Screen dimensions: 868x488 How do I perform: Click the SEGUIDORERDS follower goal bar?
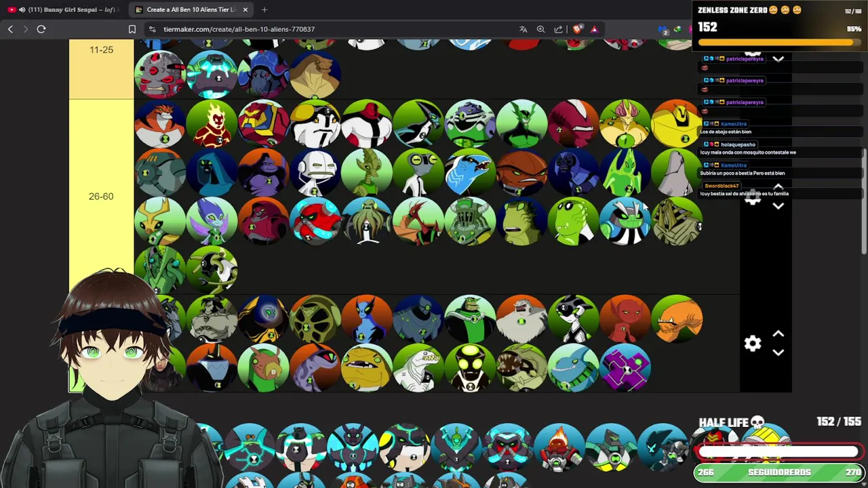pyautogui.click(x=778, y=472)
